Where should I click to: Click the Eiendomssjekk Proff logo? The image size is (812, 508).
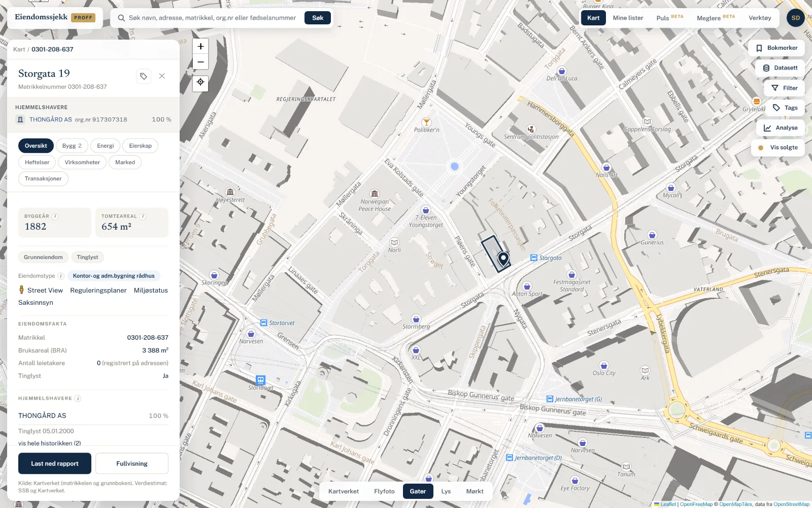(x=54, y=17)
